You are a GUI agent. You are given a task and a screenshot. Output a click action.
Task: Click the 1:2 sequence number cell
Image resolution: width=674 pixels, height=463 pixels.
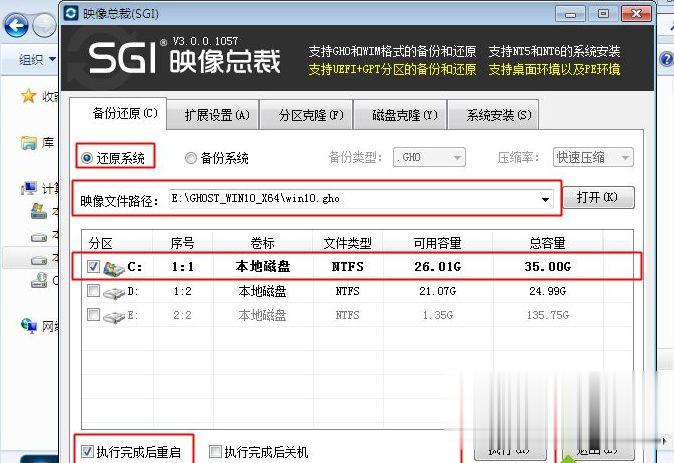pos(183,291)
